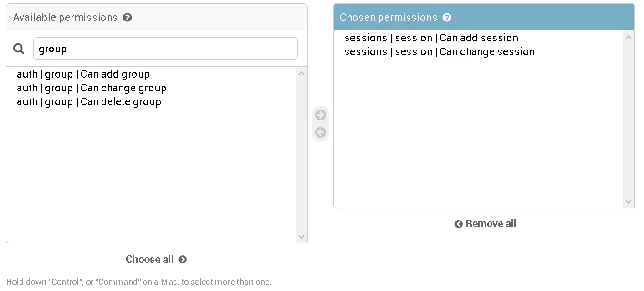Select 'auth | group | Can change group'
Image resolution: width=644 pixels, height=291 pixels.
[x=91, y=88]
